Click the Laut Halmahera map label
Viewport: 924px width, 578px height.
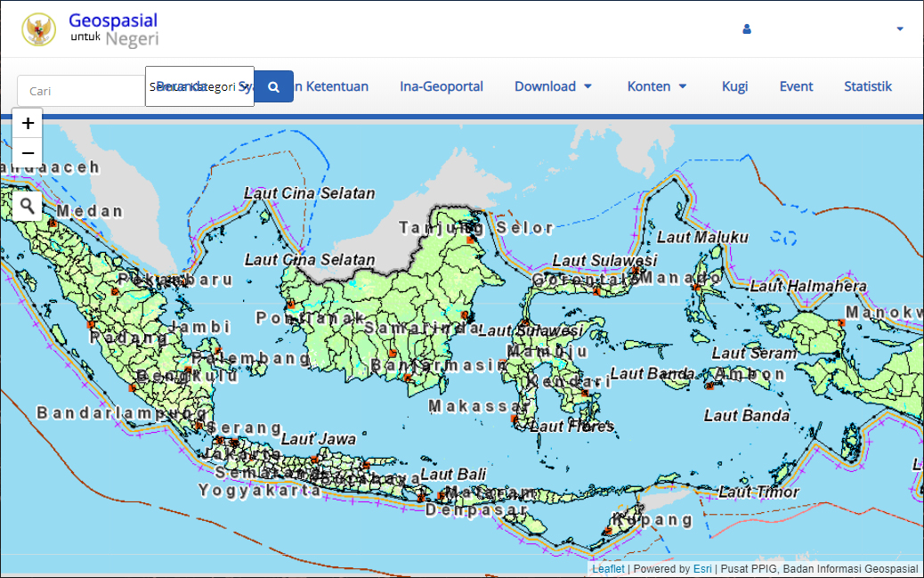(808, 286)
